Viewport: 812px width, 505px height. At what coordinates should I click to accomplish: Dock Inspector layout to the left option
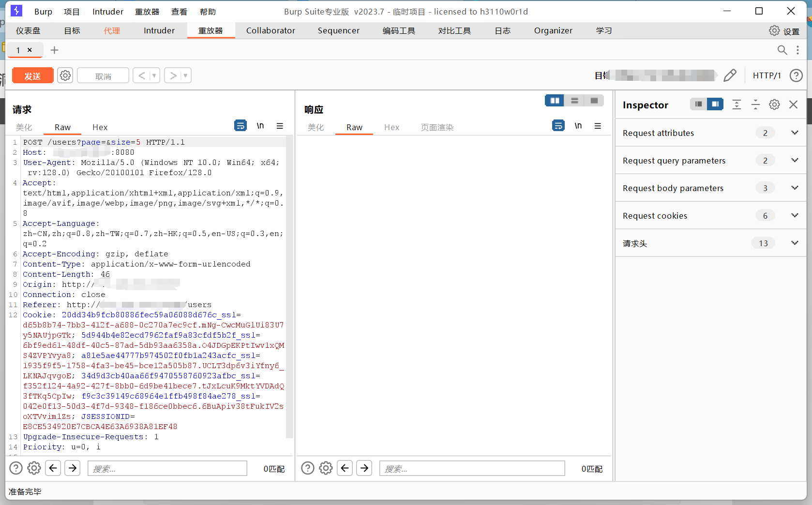(698, 104)
